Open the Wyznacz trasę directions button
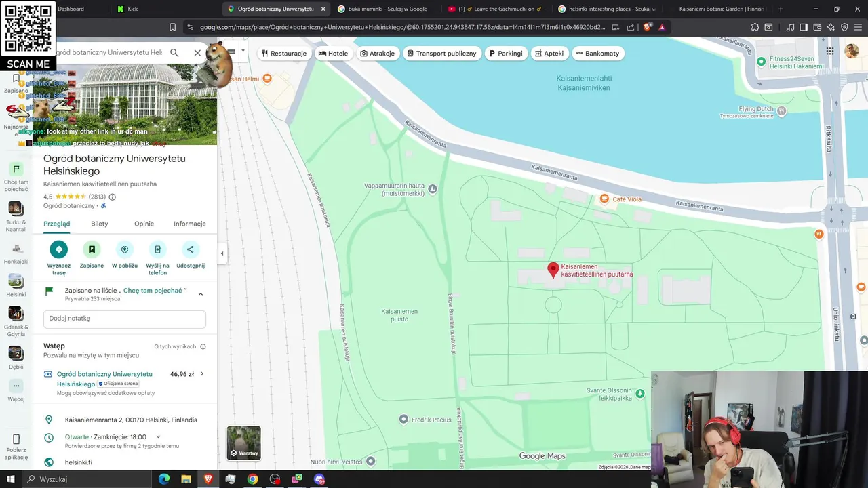868x488 pixels. click(x=59, y=249)
